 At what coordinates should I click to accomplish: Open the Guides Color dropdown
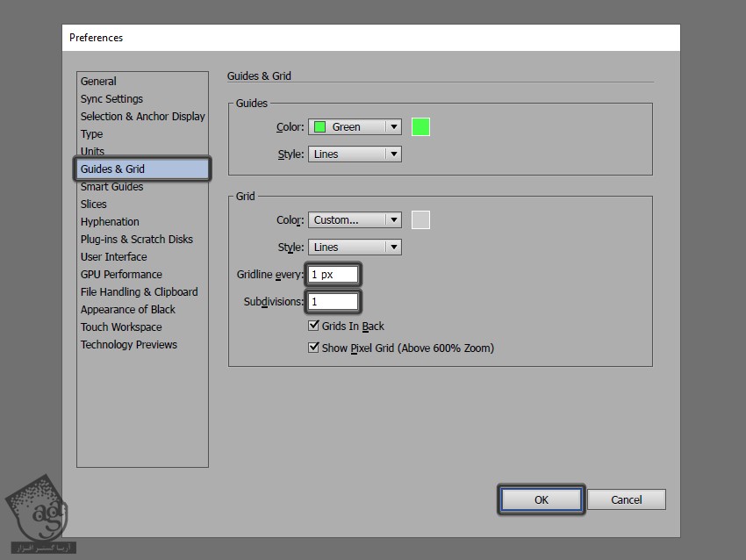click(x=355, y=126)
